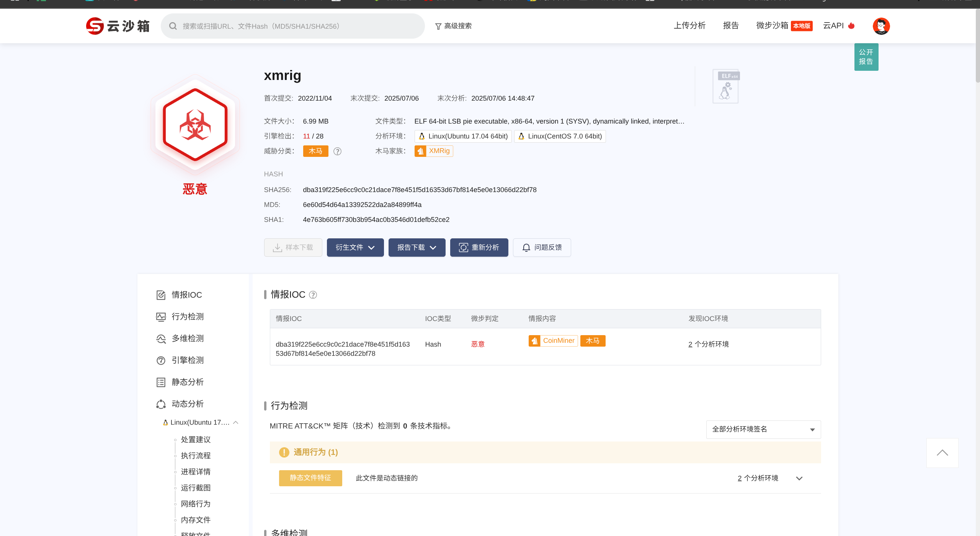Open the 报告下载 dropdown
Viewport: 980px width, 536px height.
pos(416,248)
